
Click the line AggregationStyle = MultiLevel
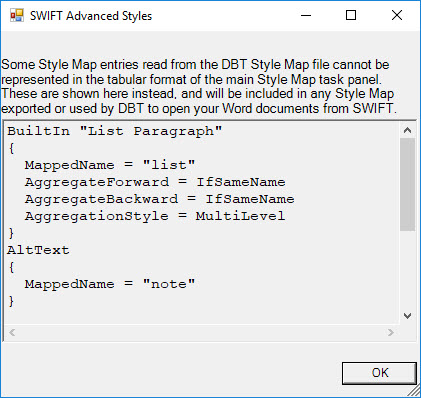(x=155, y=216)
